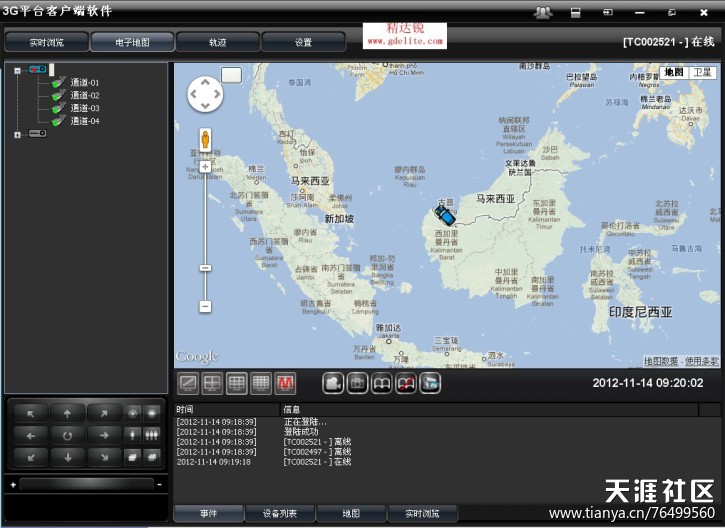725x528 pixels.
Task: Tilt PTZ camera down
Action: [68, 457]
